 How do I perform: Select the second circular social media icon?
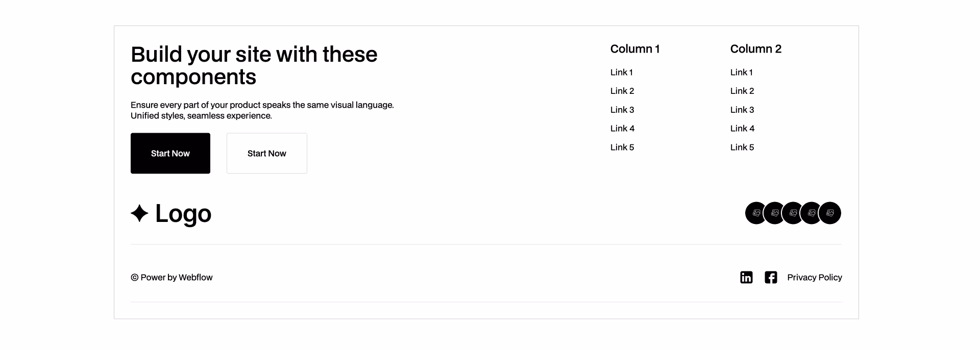pos(775,213)
